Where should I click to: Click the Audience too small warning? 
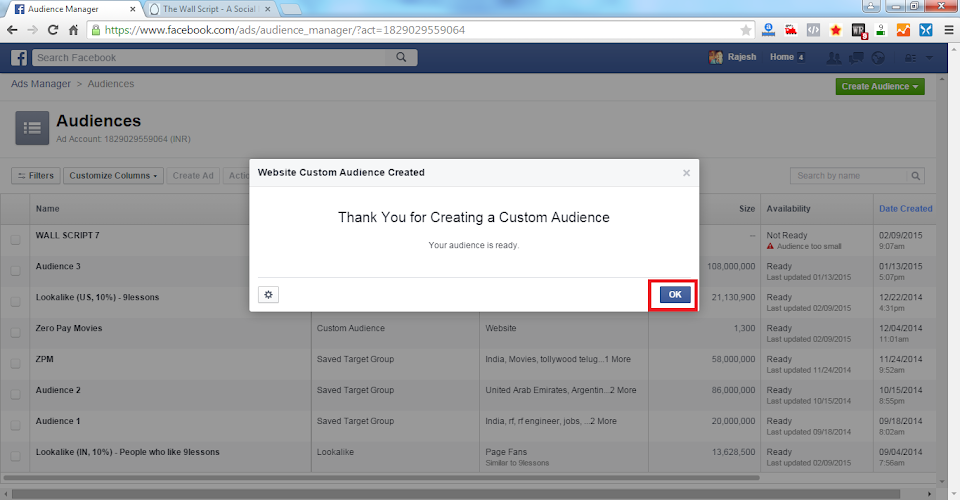coord(804,247)
